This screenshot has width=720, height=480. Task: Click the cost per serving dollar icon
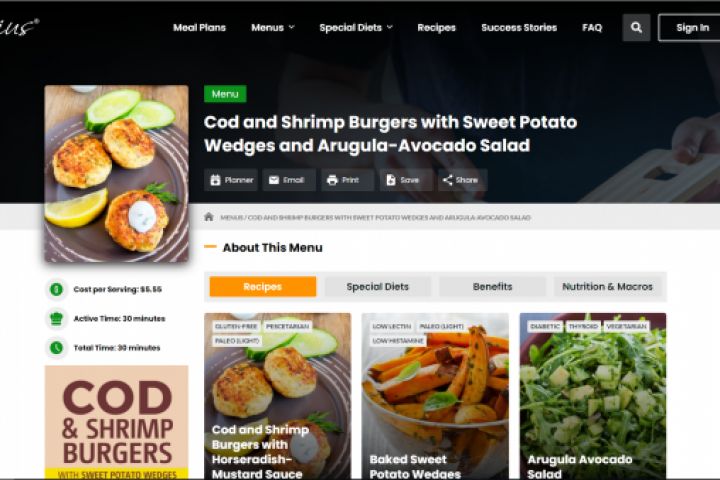(56, 289)
